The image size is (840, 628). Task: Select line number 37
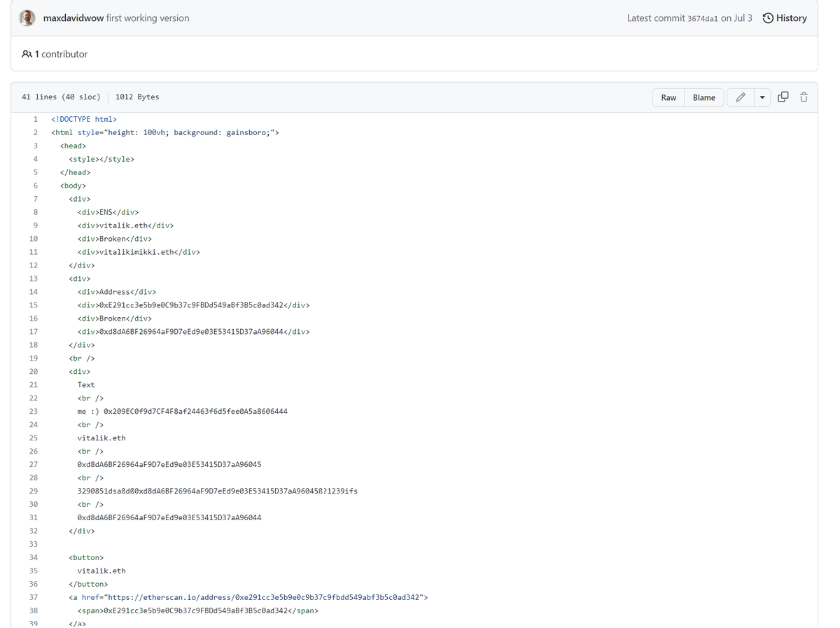pyautogui.click(x=33, y=597)
